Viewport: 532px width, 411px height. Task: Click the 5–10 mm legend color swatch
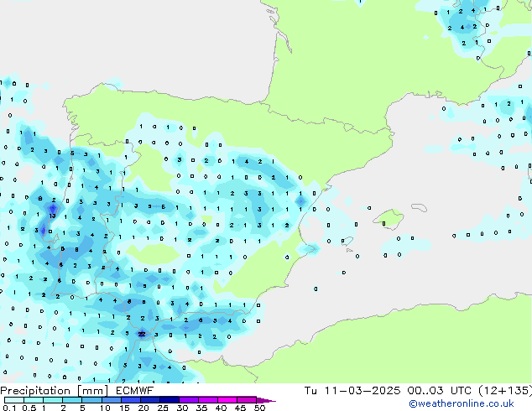[91, 400]
